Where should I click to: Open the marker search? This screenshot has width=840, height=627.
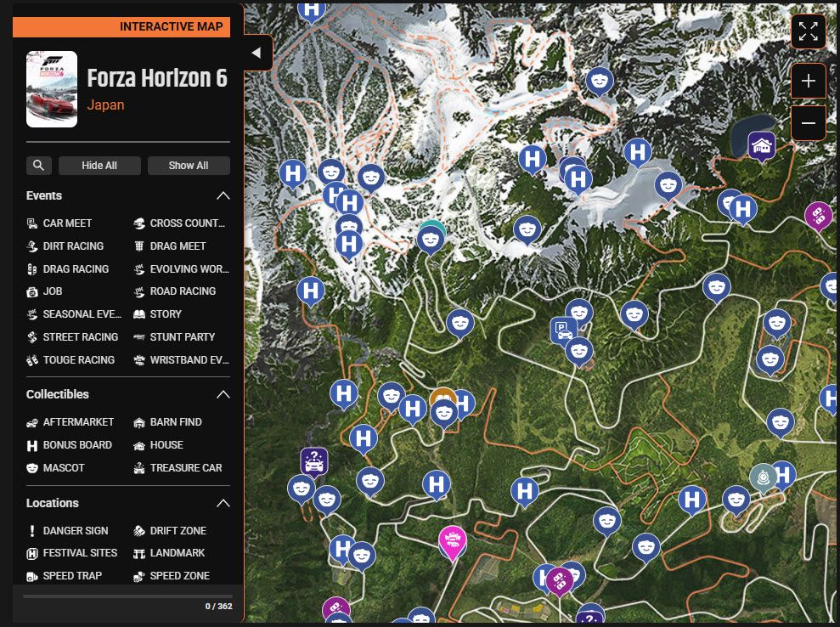pyautogui.click(x=38, y=166)
